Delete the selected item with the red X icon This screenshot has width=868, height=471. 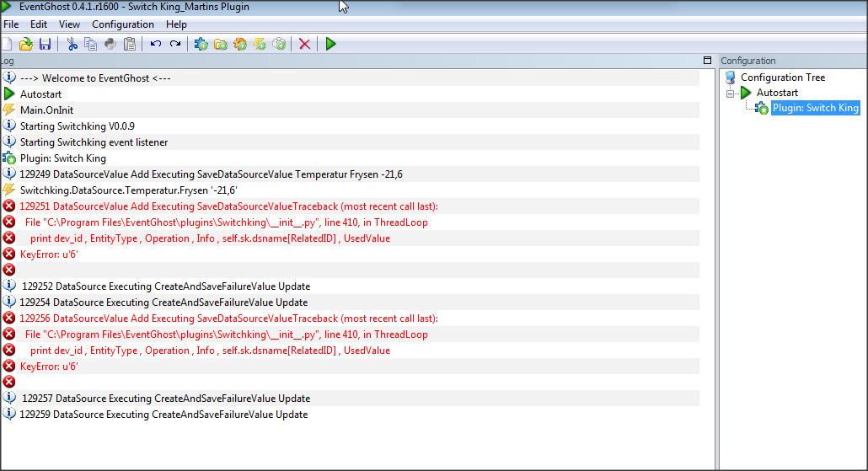tap(304, 45)
